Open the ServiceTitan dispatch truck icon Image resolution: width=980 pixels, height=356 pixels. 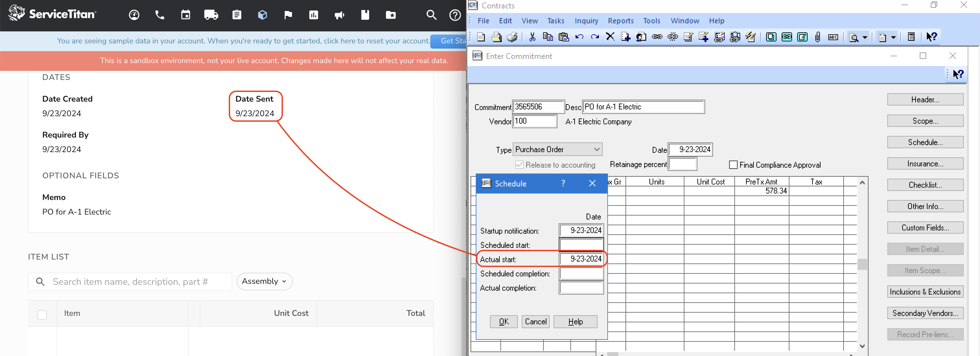point(211,15)
